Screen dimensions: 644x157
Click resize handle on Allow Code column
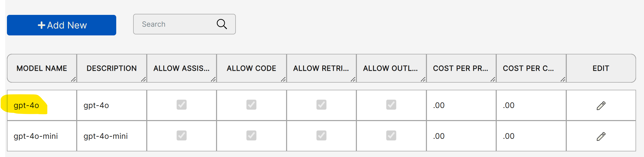[283, 79]
